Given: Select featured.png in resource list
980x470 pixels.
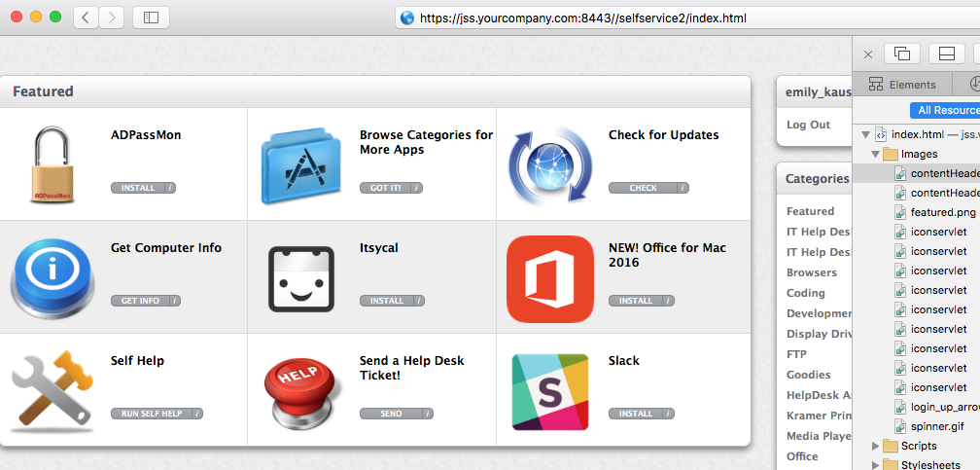Looking at the screenshot, I should pyautogui.click(x=916, y=212).
